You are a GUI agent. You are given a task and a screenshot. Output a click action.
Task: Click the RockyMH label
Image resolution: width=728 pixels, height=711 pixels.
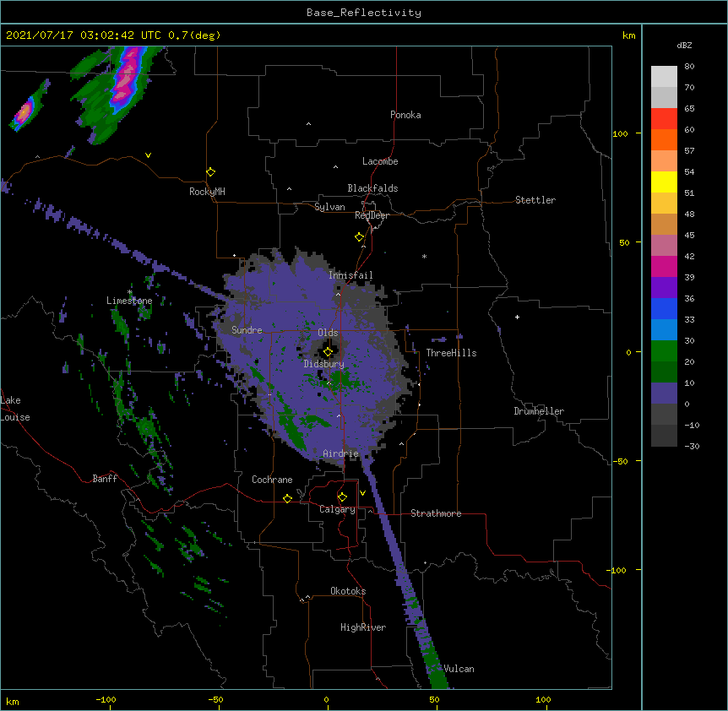[207, 192]
